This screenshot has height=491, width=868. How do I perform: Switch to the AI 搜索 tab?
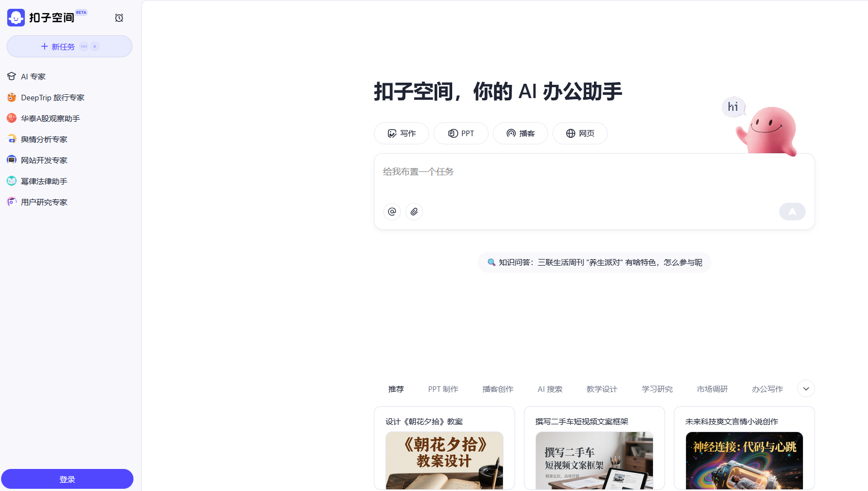(x=550, y=389)
